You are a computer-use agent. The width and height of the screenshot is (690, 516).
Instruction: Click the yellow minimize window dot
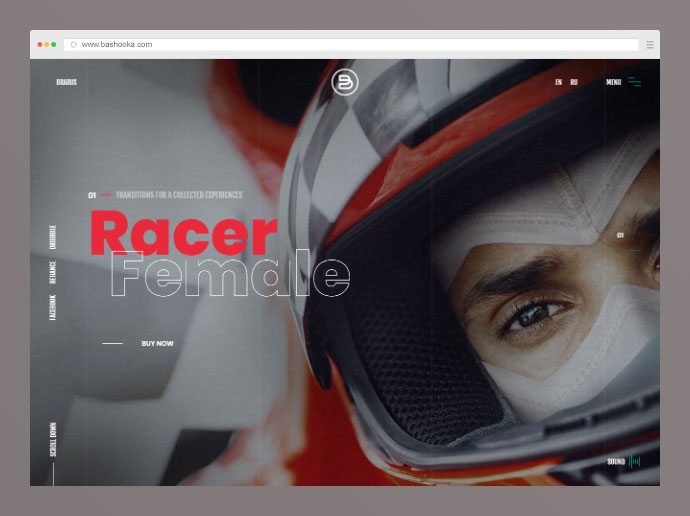coord(47,44)
